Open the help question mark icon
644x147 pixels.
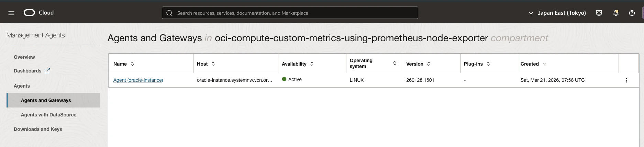pyautogui.click(x=632, y=13)
